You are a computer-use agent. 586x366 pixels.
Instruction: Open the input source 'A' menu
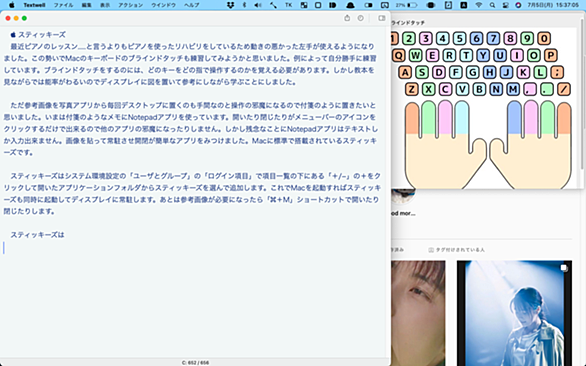(x=463, y=5)
